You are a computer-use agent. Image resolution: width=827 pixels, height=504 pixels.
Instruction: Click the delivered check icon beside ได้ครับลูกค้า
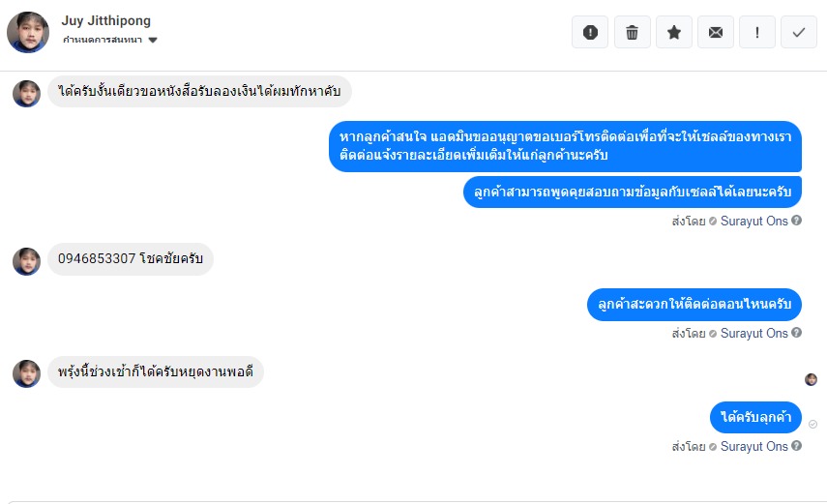pos(812,424)
